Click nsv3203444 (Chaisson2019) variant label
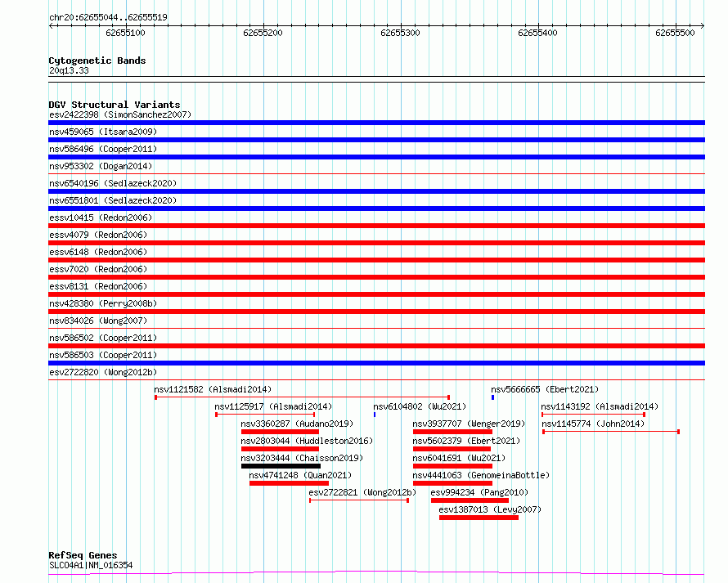The height and width of the screenshot is (583, 728). [302, 458]
